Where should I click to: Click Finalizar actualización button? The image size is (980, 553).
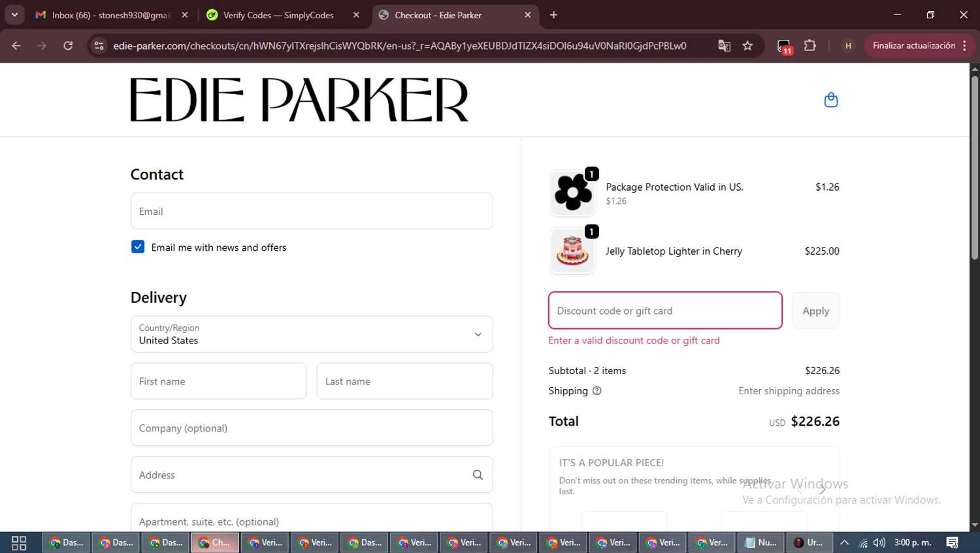pyautogui.click(x=913, y=46)
